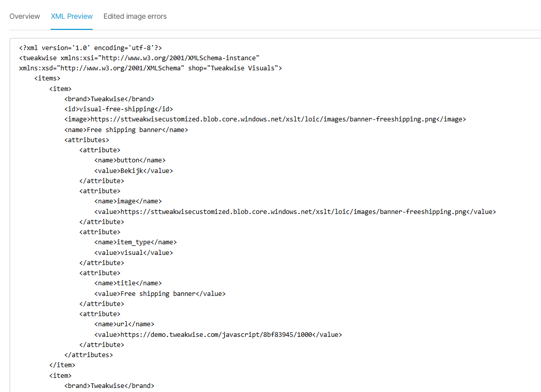Viewport: 541px width, 392px height.
Task: Click the <name>button</name> line
Action: point(130,160)
